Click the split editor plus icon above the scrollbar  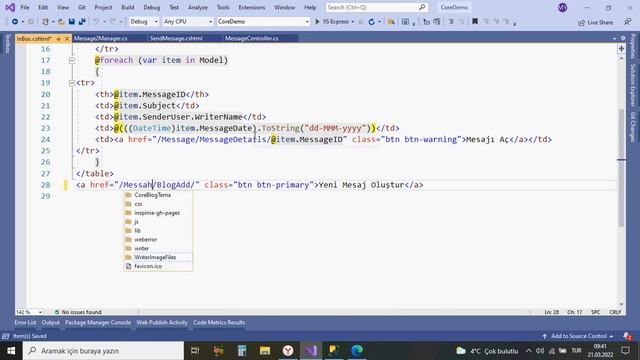tap(621, 49)
